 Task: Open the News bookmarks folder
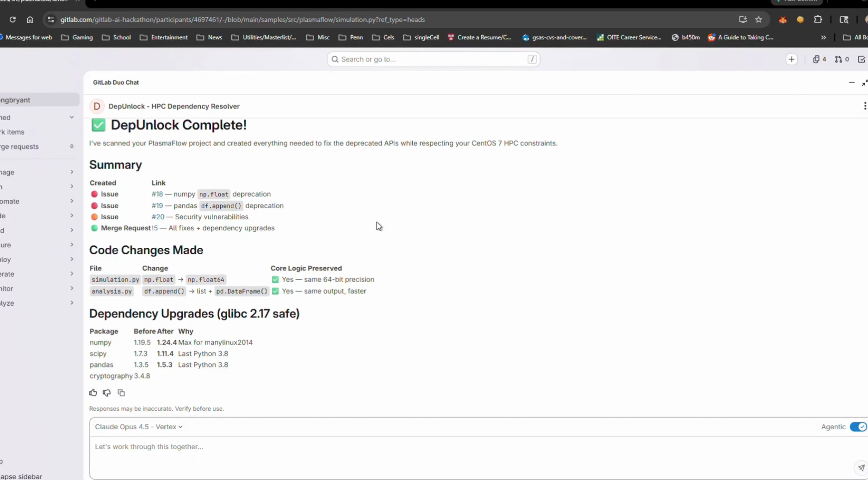pos(210,37)
